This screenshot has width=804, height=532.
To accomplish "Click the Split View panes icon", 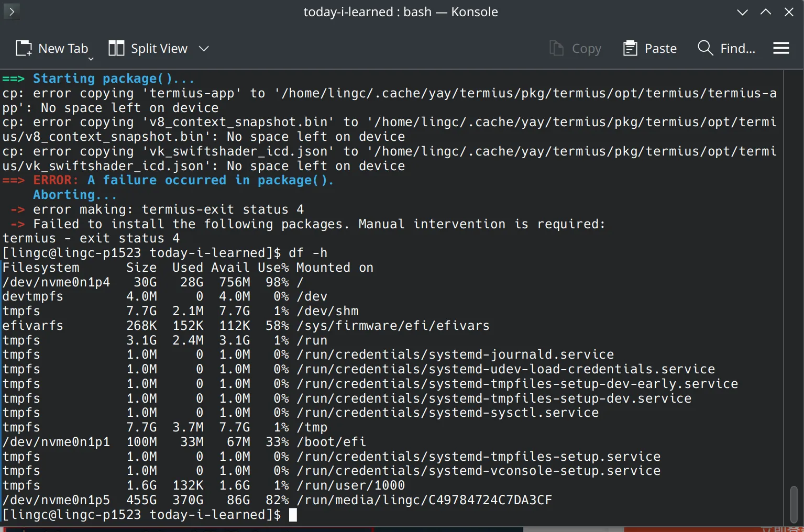I will (x=116, y=49).
